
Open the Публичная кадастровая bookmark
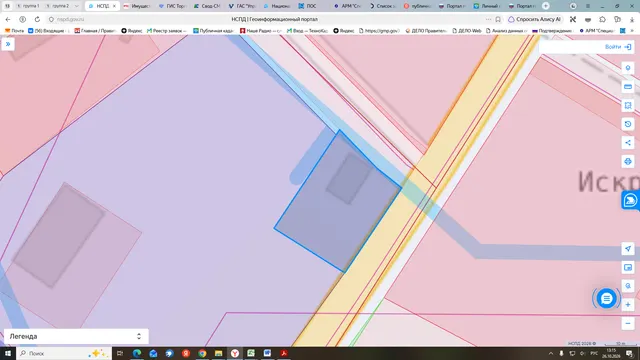coord(213,31)
